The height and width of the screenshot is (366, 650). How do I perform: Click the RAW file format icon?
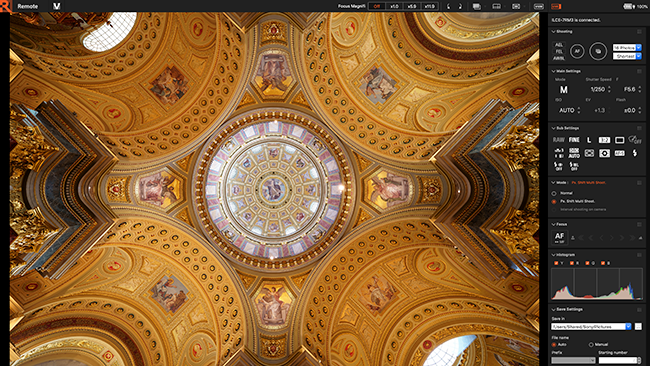[x=558, y=140]
